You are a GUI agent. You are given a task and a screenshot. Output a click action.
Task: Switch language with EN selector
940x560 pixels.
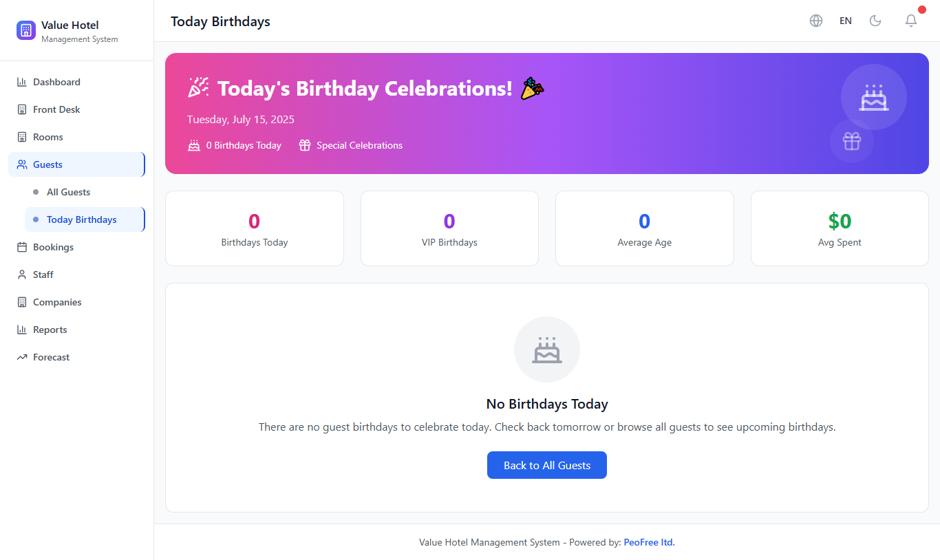846,21
